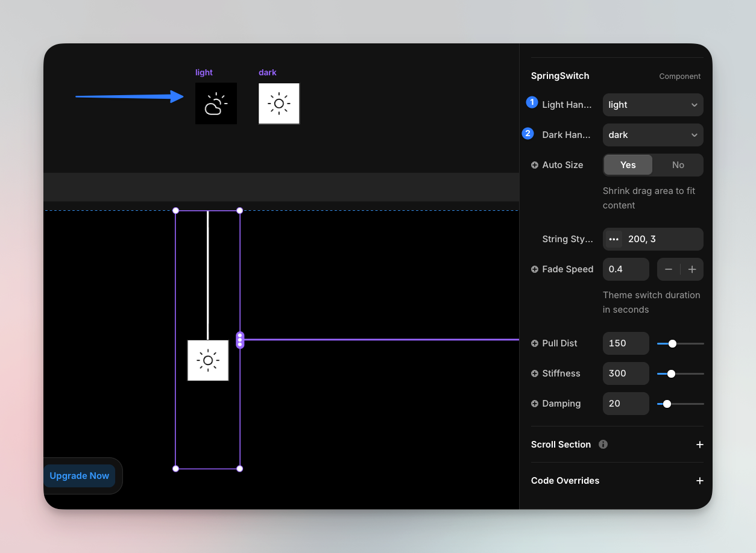Set Auto Size to Yes
Screen dimensions: 756x553
[x=628, y=165]
